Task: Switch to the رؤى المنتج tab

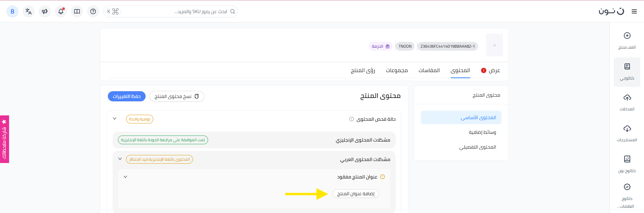Action: [363, 70]
